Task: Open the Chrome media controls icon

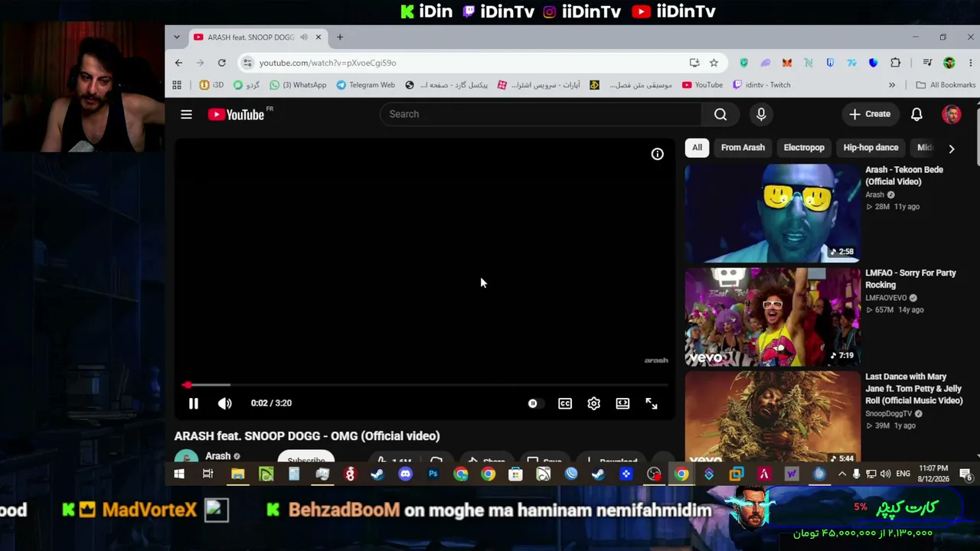Action: pyautogui.click(x=927, y=63)
